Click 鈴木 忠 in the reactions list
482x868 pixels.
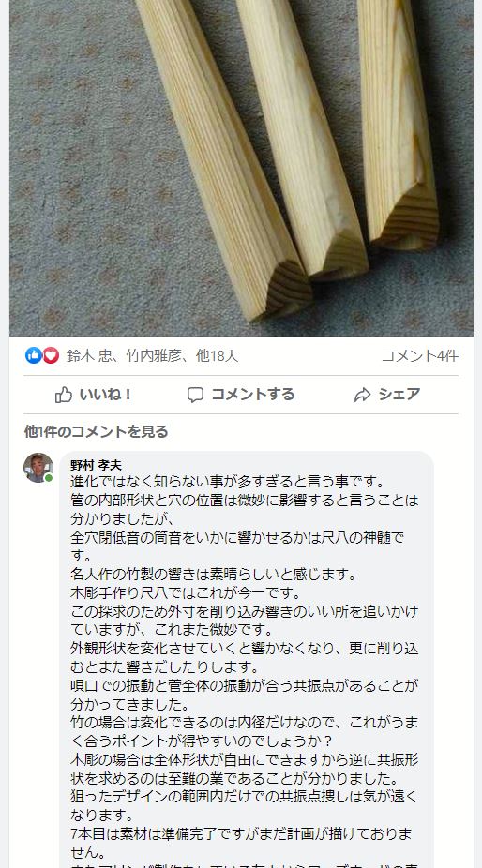click(89, 356)
